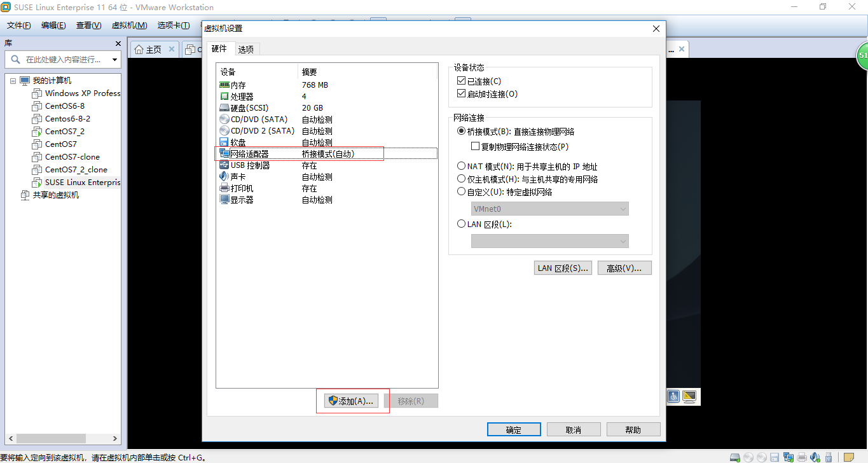This screenshot has width=868, height=463.
Task: Select the CD/DVD (SATA) device
Action: tap(327, 119)
